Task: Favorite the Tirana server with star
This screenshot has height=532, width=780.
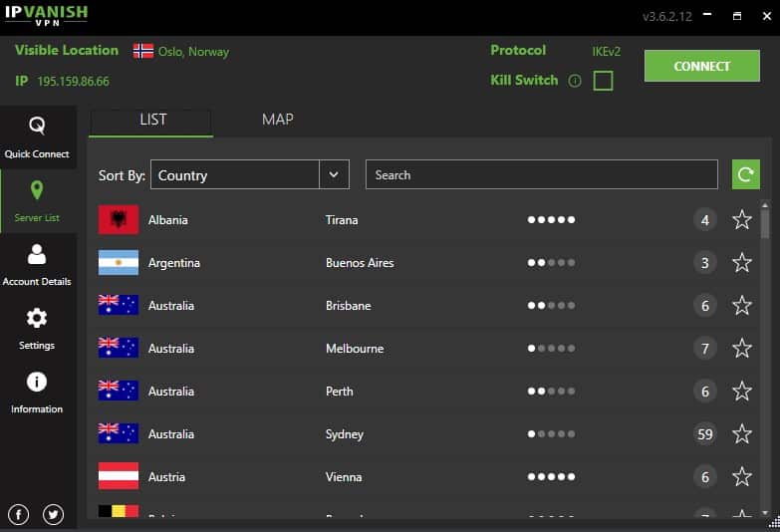Action: click(742, 219)
